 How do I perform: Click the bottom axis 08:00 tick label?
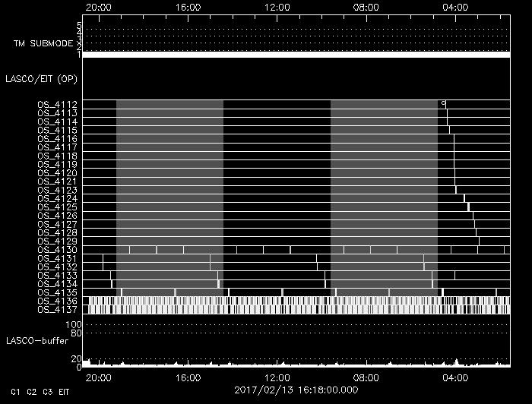[x=366, y=378]
